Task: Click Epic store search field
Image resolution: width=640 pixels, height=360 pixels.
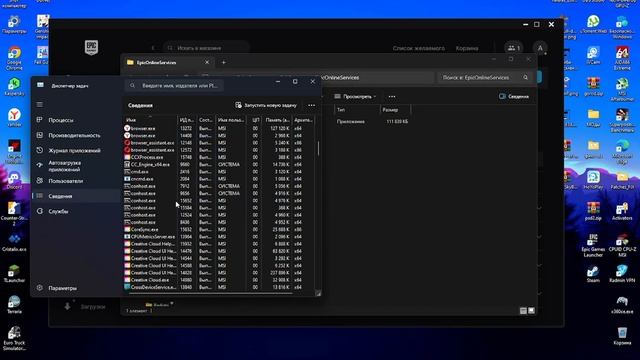Action: coord(206,48)
